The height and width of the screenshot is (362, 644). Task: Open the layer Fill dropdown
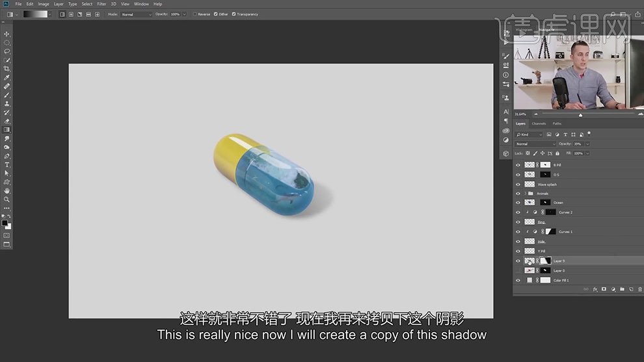587,153
